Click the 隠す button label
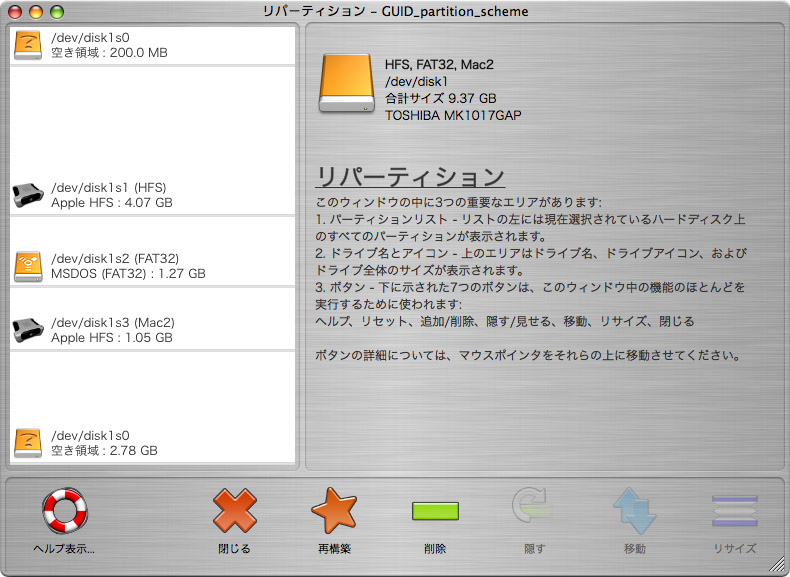 (534, 548)
